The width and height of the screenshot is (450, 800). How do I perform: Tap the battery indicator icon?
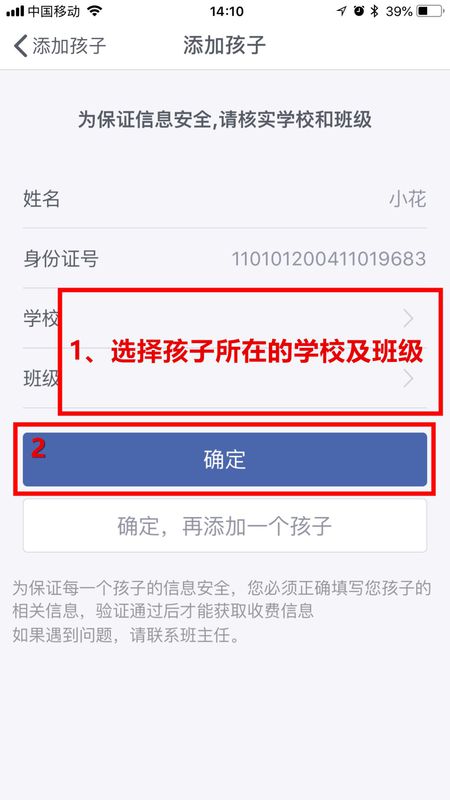pyautogui.click(x=431, y=11)
